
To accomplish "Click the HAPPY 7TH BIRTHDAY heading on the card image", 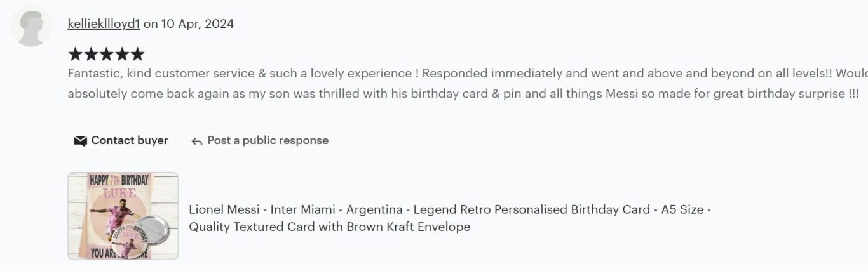I will click(119, 180).
